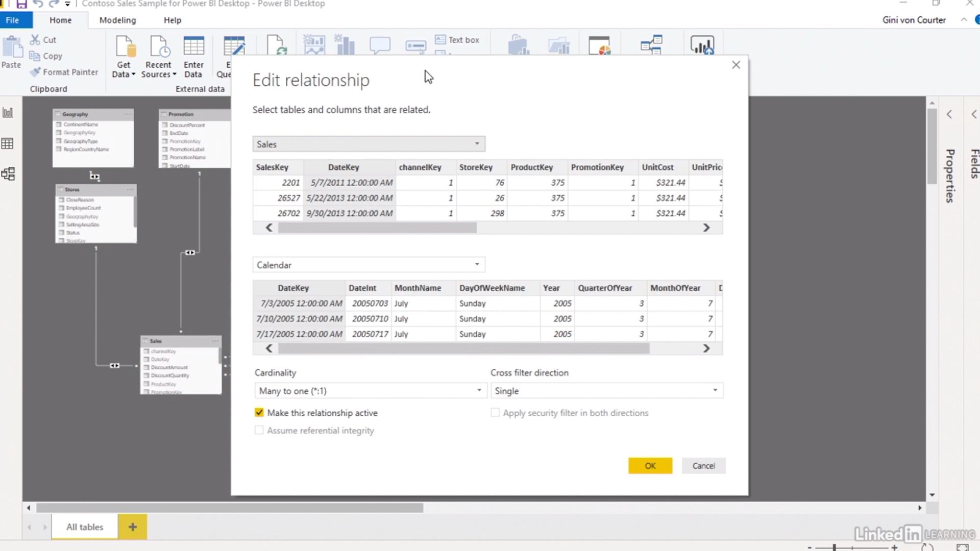Image resolution: width=980 pixels, height=551 pixels.
Task: Close the Edit relationship dialog
Action: tap(736, 65)
